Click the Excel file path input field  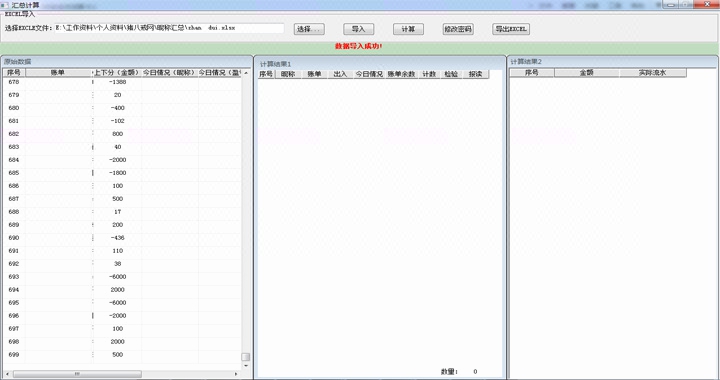click(x=169, y=28)
